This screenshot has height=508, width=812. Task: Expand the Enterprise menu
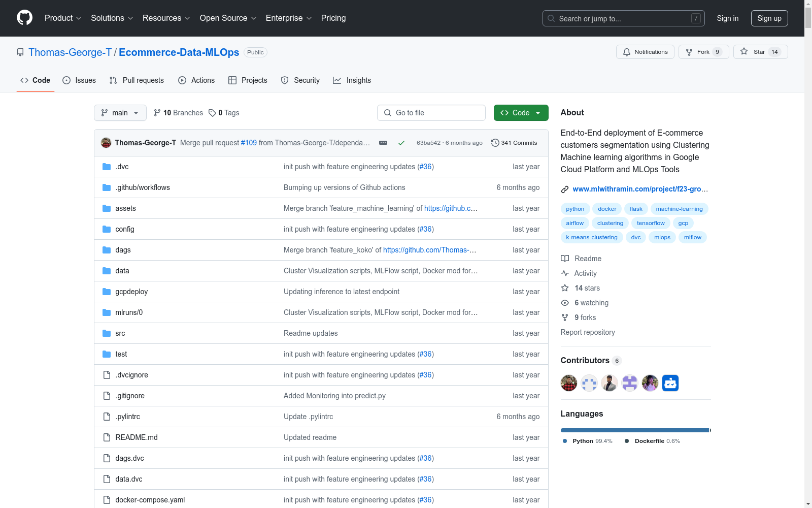289,18
